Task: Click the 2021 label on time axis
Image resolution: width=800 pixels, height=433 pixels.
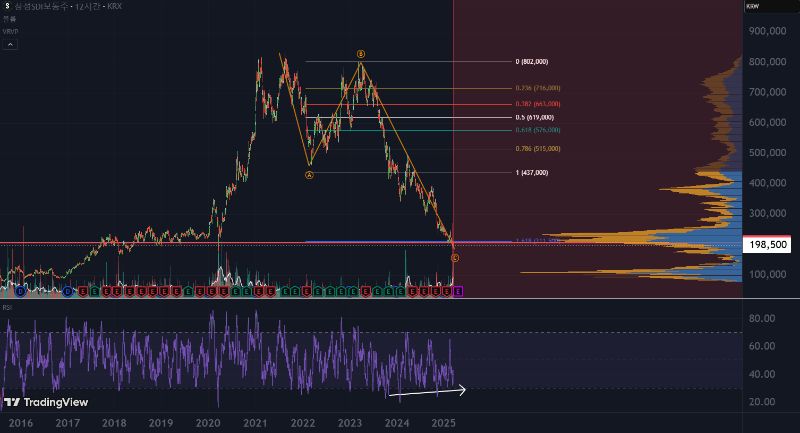Action: 255,423
